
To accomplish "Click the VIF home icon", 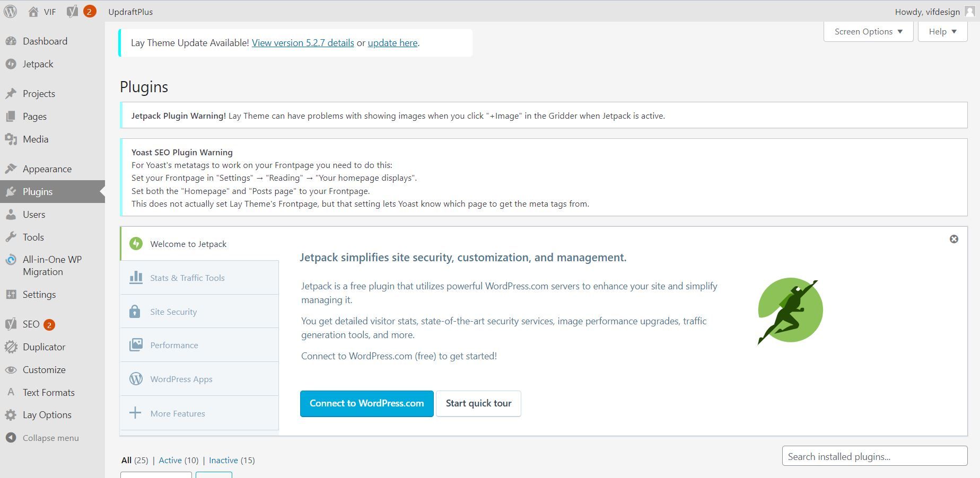I will [x=33, y=12].
